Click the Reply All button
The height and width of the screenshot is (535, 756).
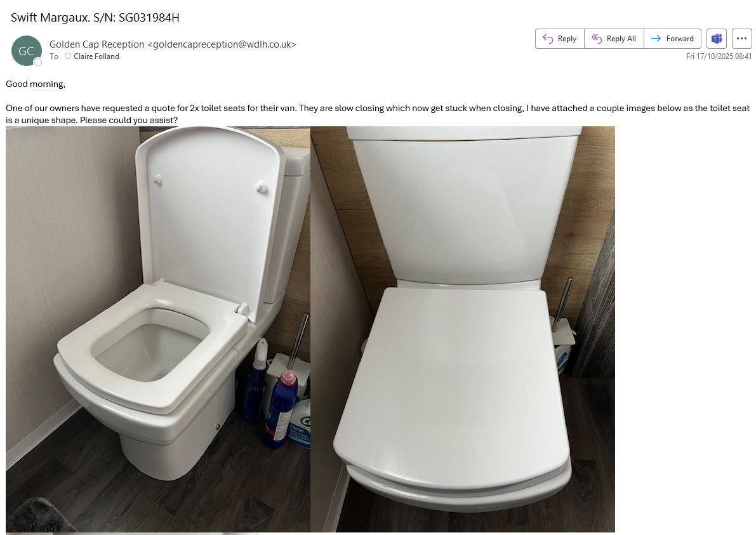pos(614,39)
